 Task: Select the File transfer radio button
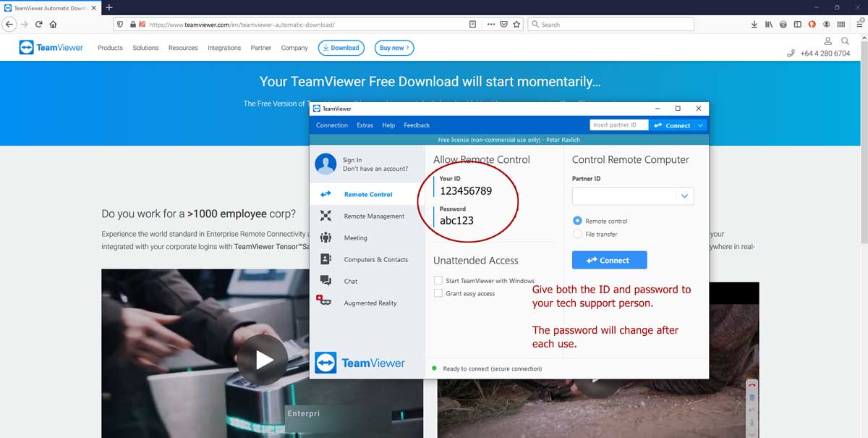[577, 234]
